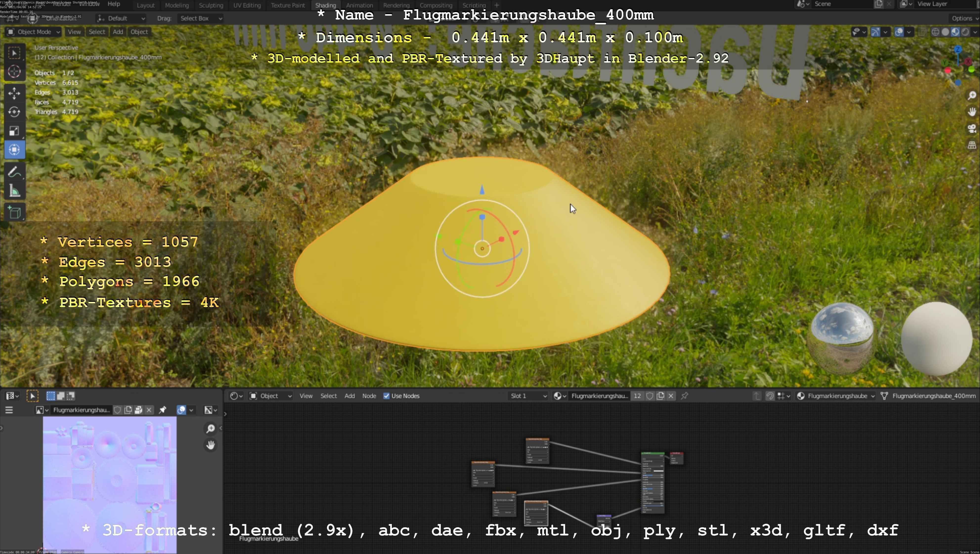Choose the Add Cube tool

pyautogui.click(x=14, y=213)
